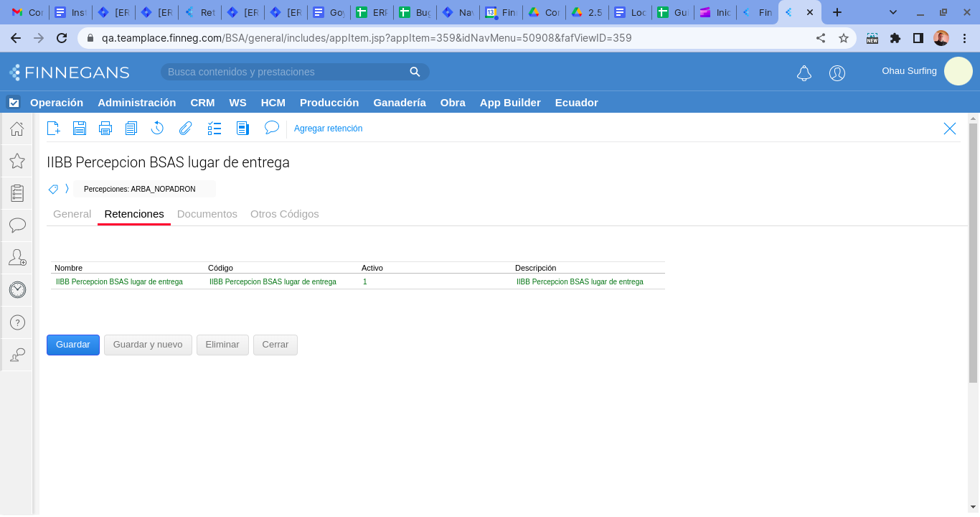
Task: Open the checklist icon in toolbar
Action: pyautogui.click(x=215, y=129)
